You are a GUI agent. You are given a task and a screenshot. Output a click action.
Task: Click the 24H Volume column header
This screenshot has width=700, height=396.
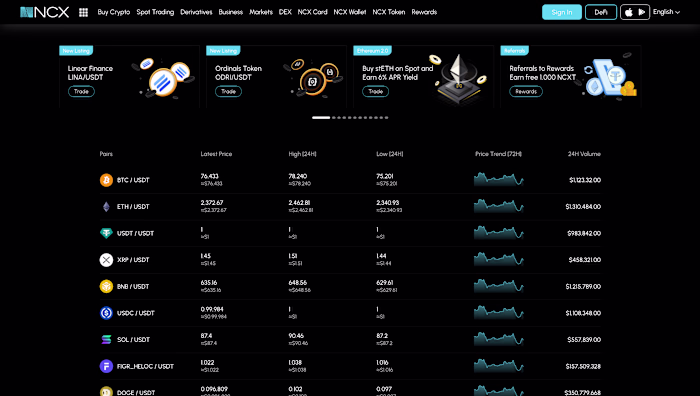584,154
